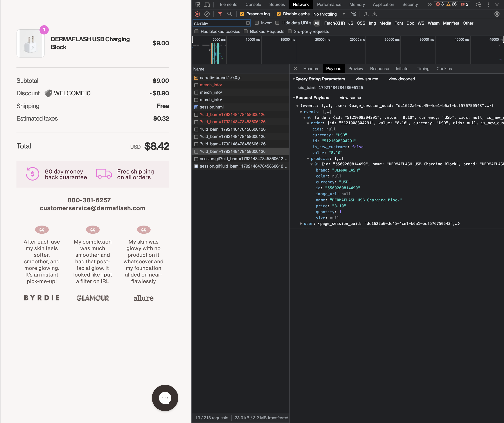
Task: Enable Hide data URLs checkbox
Action: point(277,23)
